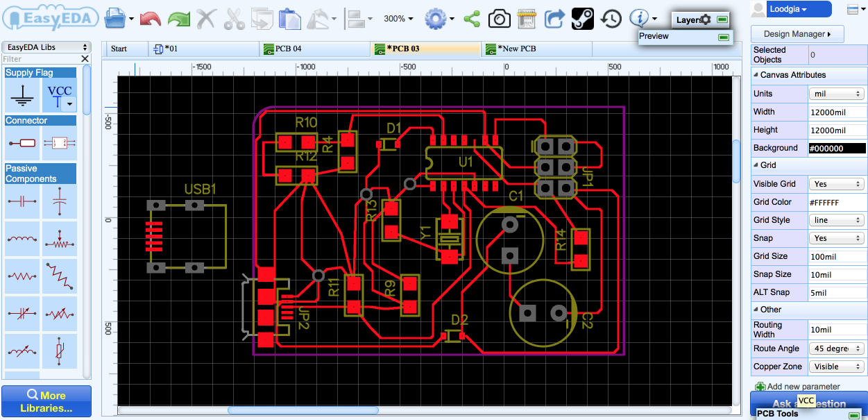Open the Units mil dropdown
868x420 pixels.
click(x=837, y=94)
